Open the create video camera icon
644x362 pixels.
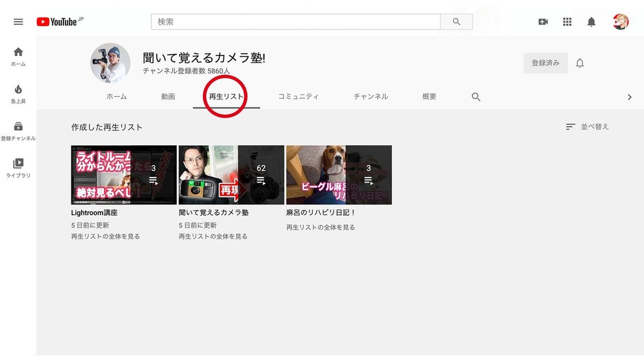click(x=543, y=22)
